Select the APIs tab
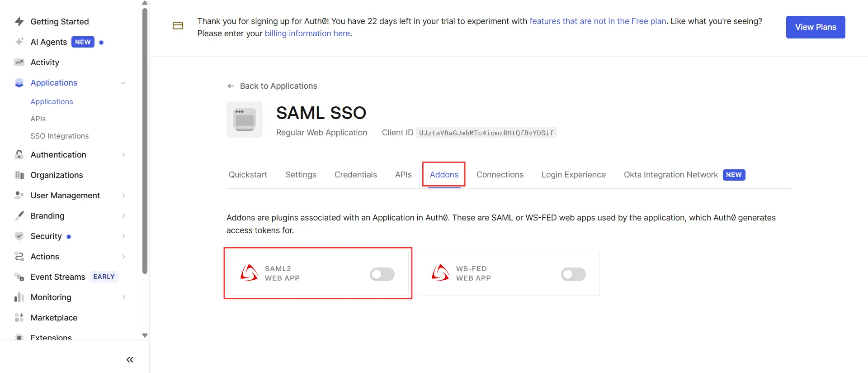The height and width of the screenshot is (373, 868). (403, 175)
